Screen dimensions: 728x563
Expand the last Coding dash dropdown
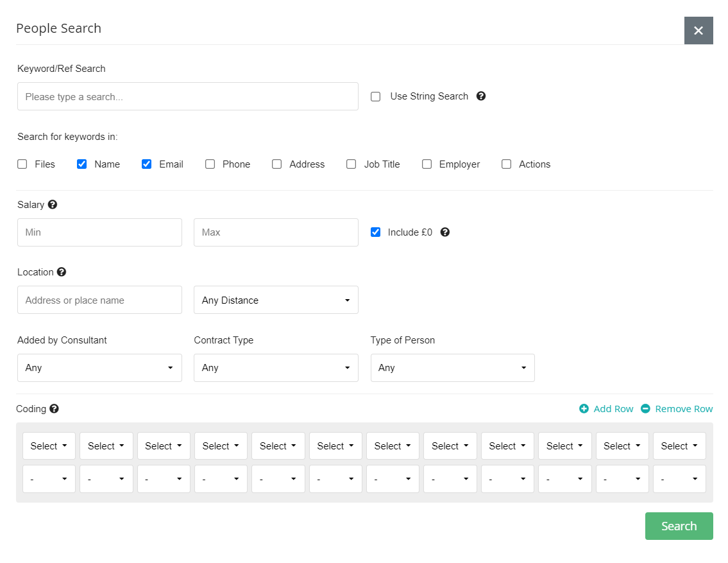click(x=679, y=479)
